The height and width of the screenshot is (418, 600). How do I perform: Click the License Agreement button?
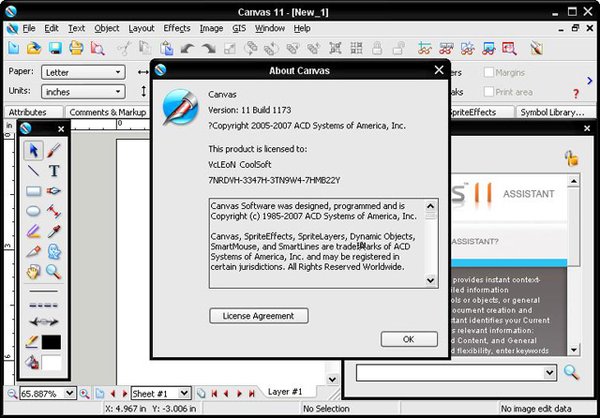click(x=259, y=316)
